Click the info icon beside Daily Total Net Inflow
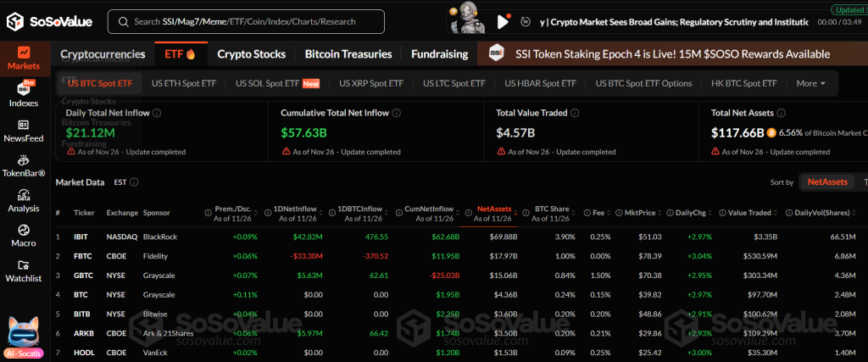Image resolution: width=868 pixels, height=362 pixels. coord(158,113)
